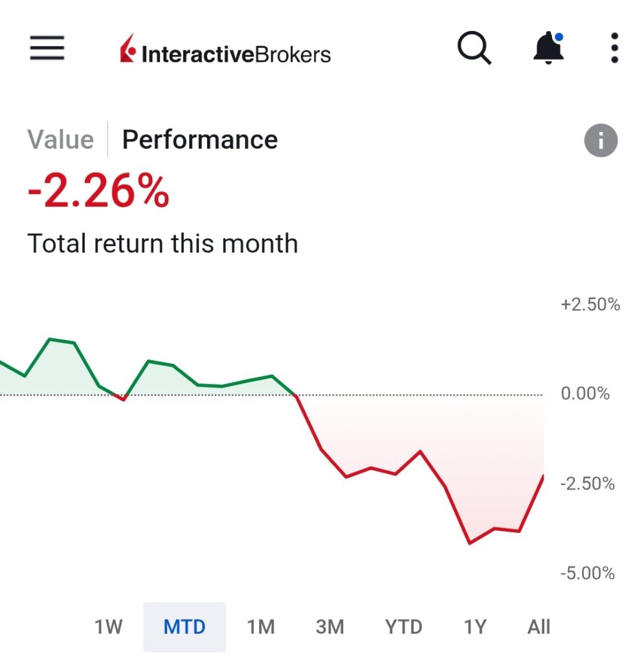Show All-time performance range
Screen dimensions: 644x663
tap(539, 627)
